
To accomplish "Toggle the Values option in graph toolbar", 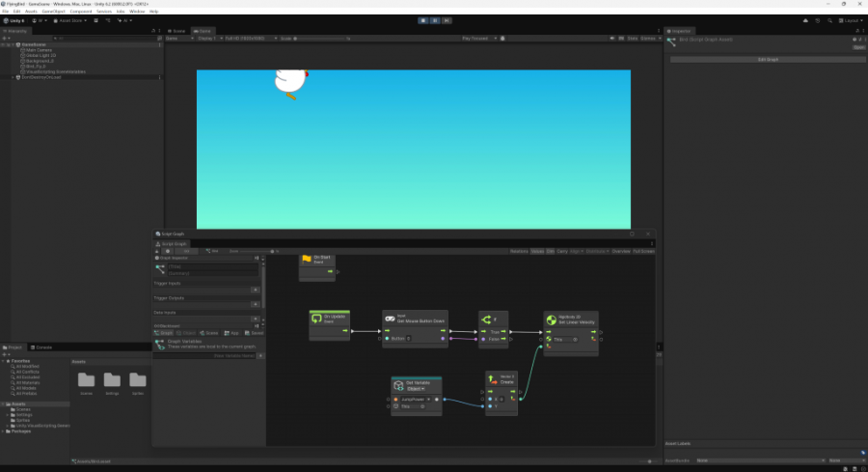I will pos(537,251).
